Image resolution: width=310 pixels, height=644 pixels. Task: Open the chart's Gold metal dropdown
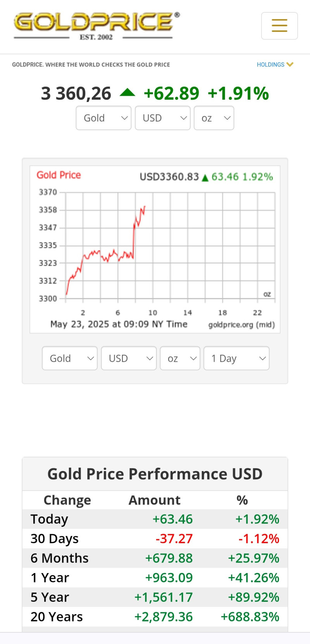(70, 358)
